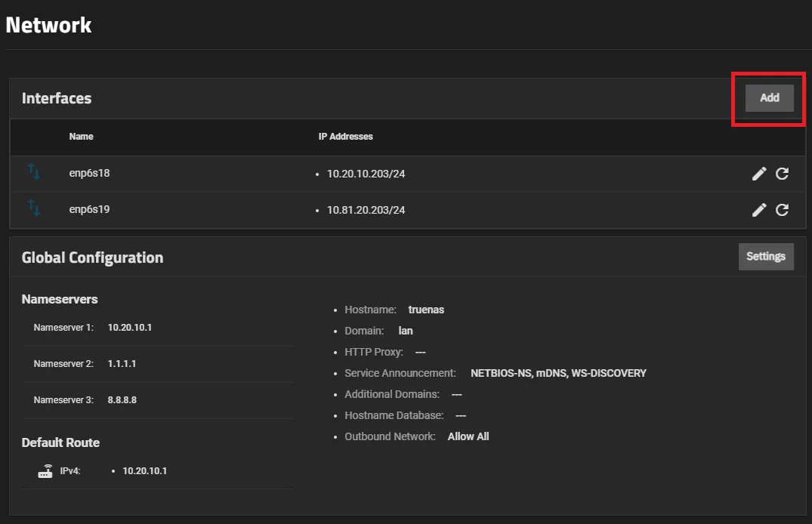
Task: Select the enp6s18 interface name
Action: [x=89, y=173]
